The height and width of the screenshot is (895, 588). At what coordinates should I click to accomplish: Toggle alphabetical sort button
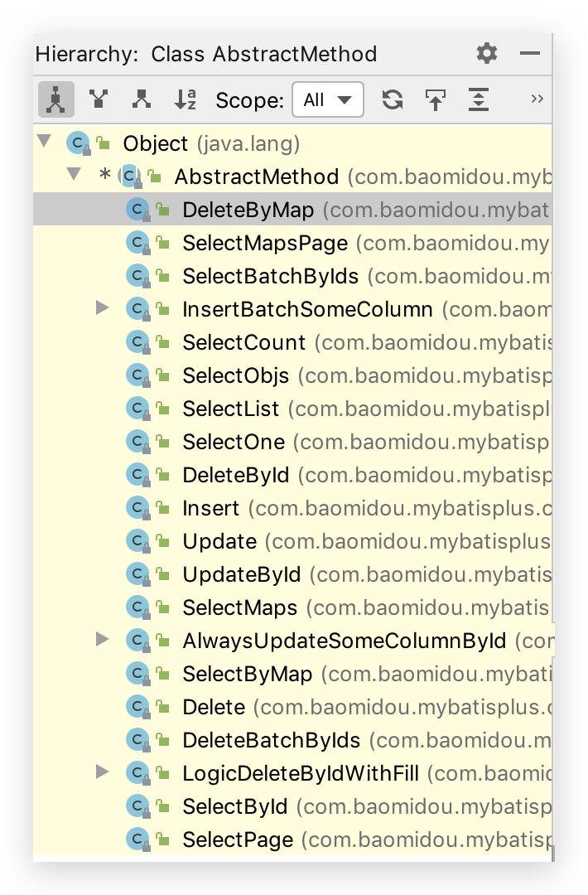click(x=186, y=100)
